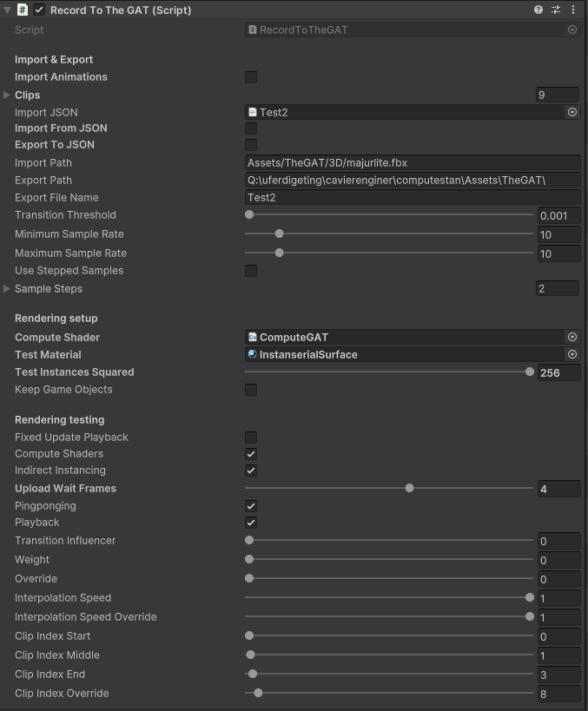The height and width of the screenshot is (711, 588).
Task: Click the Export File Name text field
Action: (x=412, y=197)
